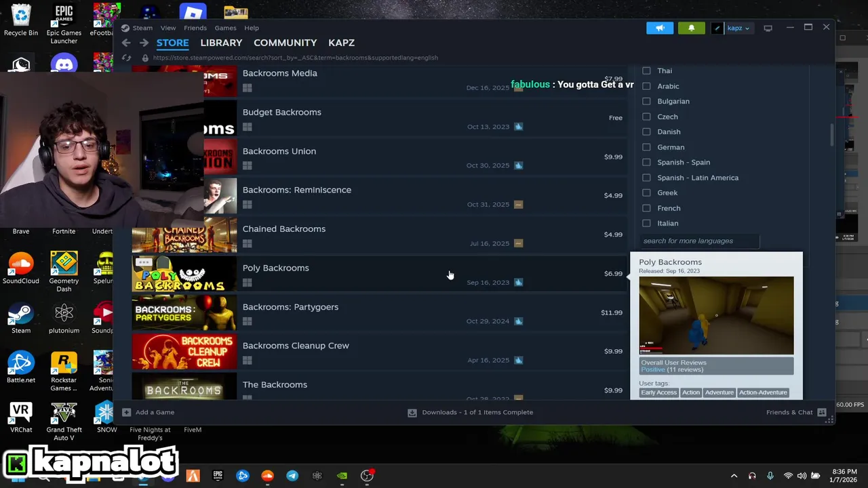The height and width of the screenshot is (488, 868).
Task: Open Telegram from the taskbar
Action: tap(292, 476)
